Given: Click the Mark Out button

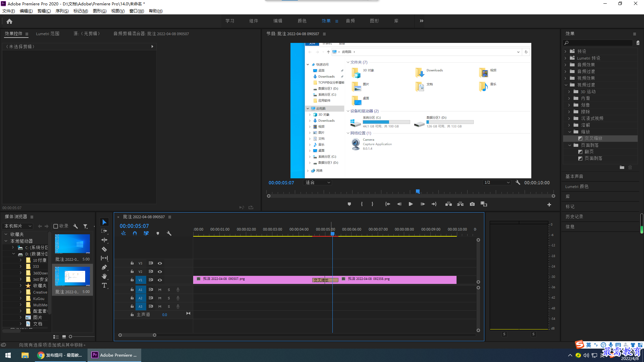Looking at the screenshot, I should [x=372, y=204].
